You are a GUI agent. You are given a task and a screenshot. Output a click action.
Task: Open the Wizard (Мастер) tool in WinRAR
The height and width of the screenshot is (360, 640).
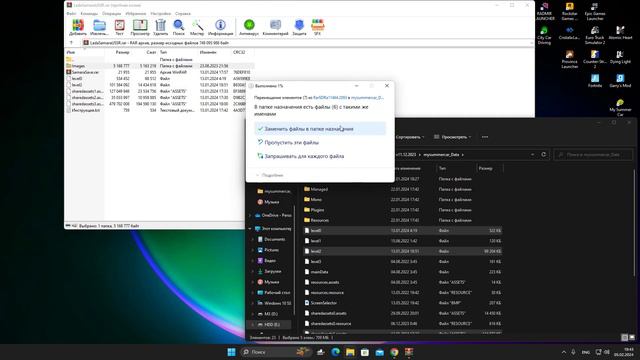point(197,27)
